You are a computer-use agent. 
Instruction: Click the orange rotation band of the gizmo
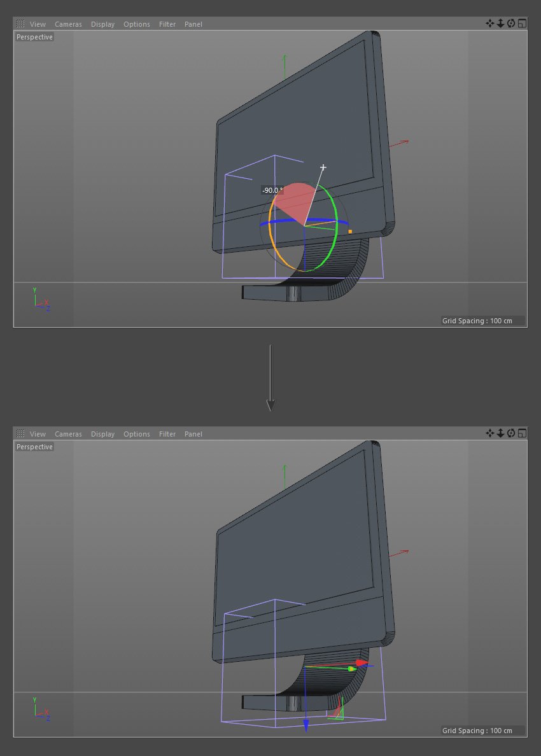pos(270,227)
